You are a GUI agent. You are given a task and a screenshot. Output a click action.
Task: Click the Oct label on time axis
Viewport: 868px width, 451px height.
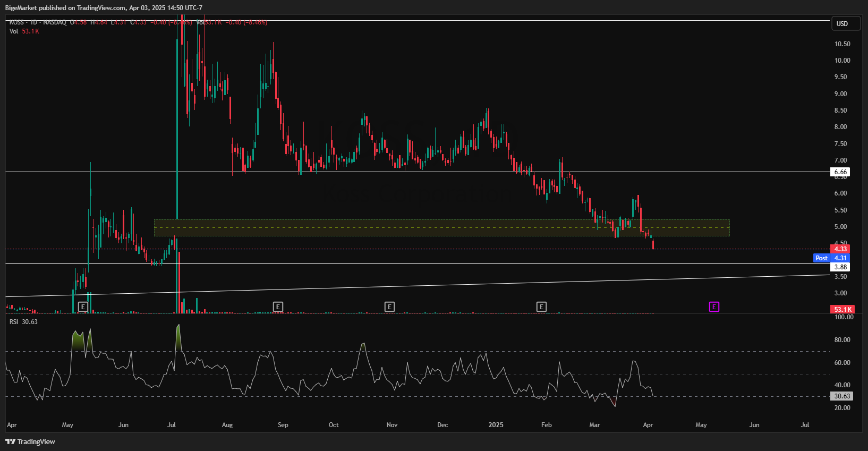(x=334, y=425)
